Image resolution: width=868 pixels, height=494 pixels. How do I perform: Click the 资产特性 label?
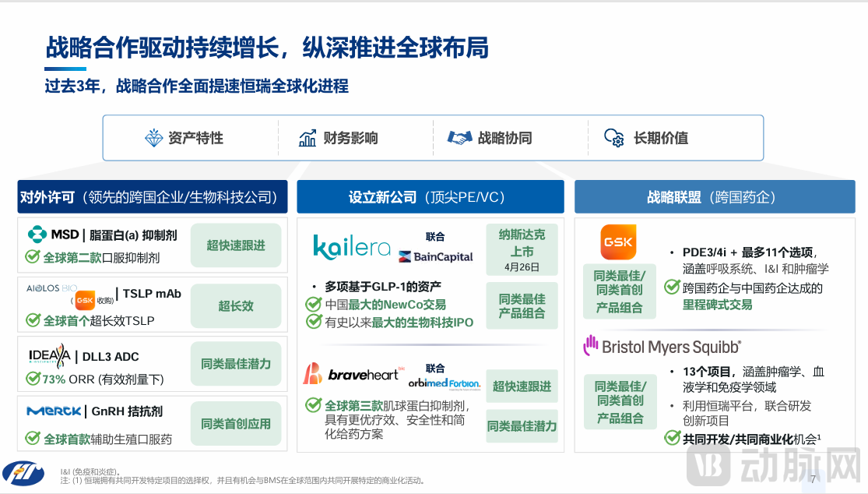click(x=195, y=138)
